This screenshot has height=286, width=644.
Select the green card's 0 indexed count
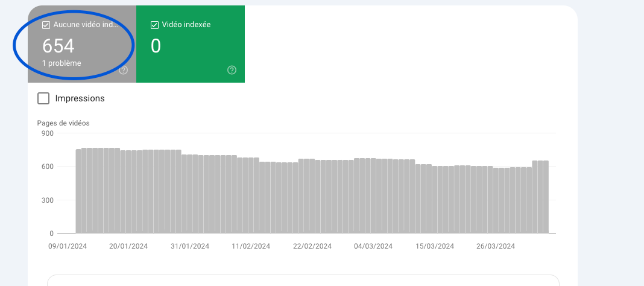156,46
